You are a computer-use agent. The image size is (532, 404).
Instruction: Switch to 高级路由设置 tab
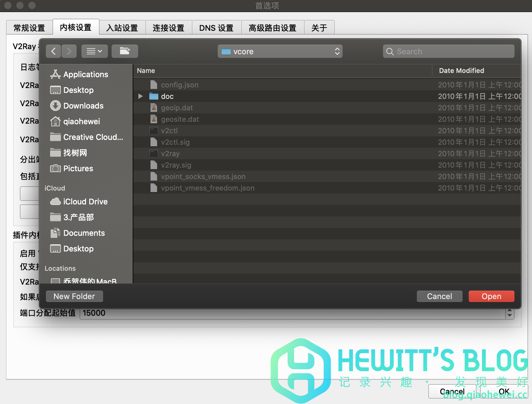[273, 28]
